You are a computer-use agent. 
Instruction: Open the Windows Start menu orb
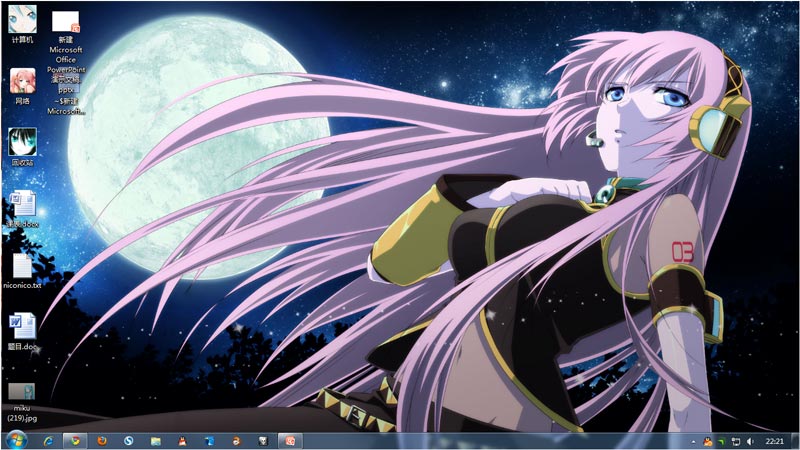tap(16, 440)
